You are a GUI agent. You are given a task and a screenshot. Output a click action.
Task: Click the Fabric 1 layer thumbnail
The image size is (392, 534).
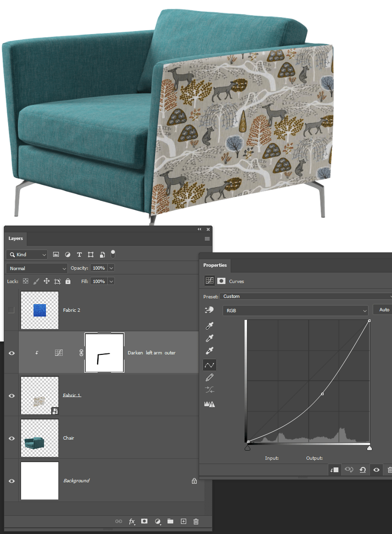point(39,395)
